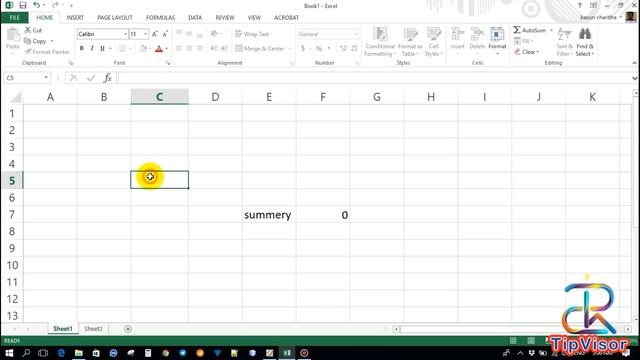Expand the font size dropdown
Image resolution: width=640 pixels, height=360 pixels.
146,34
